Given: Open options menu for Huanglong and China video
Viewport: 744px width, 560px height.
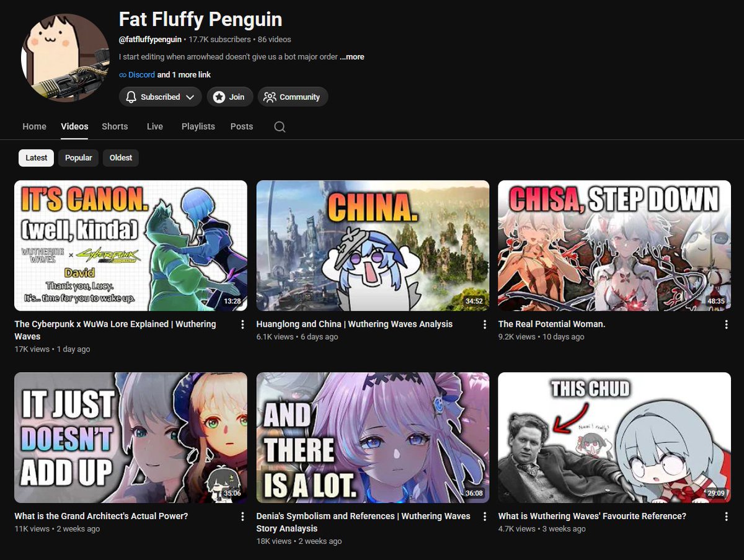Looking at the screenshot, I should point(485,324).
